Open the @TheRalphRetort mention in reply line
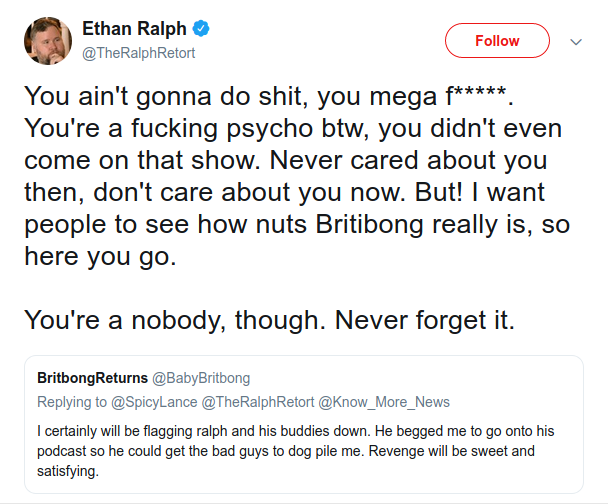 [x=258, y=402]
